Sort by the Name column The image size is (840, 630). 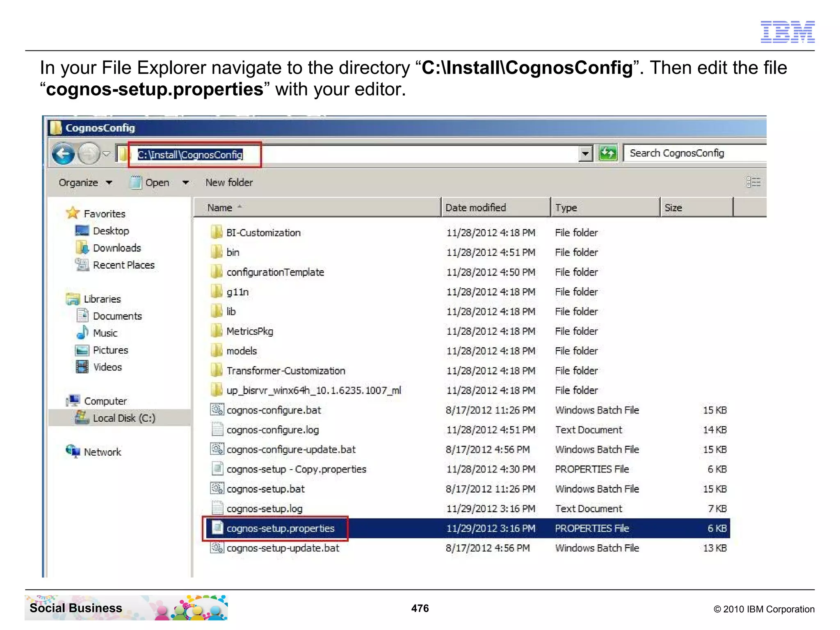click(317, 208)
